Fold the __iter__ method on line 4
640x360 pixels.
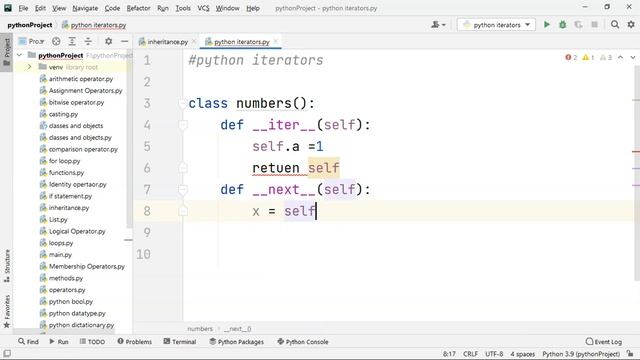[x=183, y=125]
